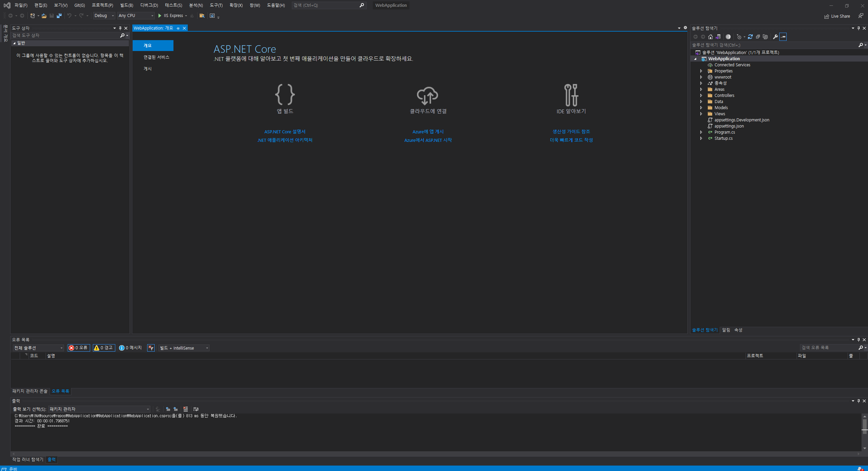Switch to 패키지 관리자 콘솔 tab
Screen dimensions: 868x471
(30, 391)
